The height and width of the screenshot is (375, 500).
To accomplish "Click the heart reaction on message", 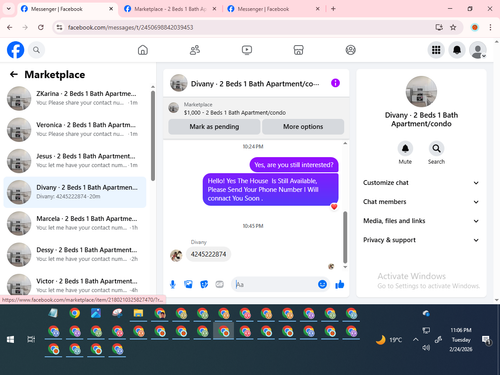I will [x=334, y=207].
